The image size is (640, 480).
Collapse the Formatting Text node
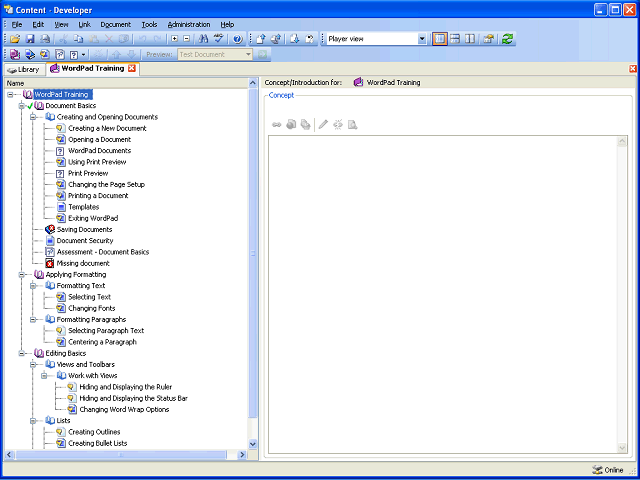(33, 286)
